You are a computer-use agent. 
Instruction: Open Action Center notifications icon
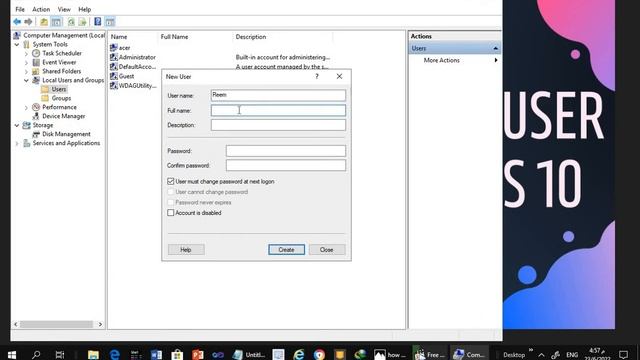[x=623, y=354]
